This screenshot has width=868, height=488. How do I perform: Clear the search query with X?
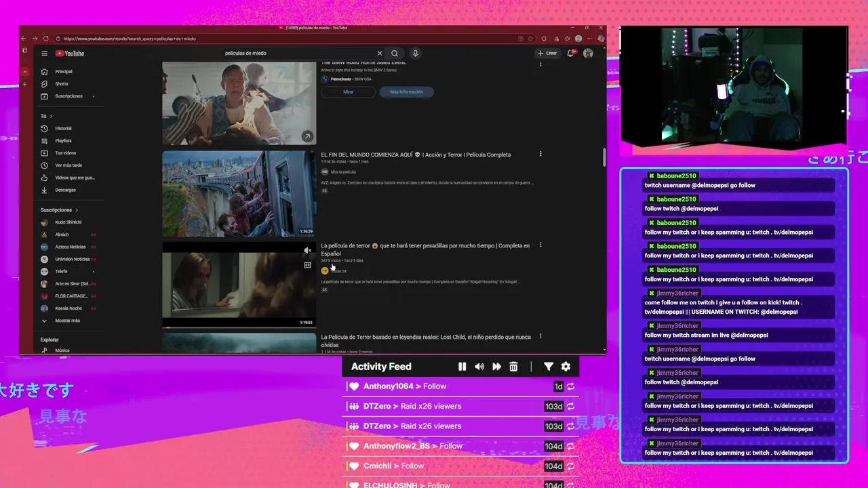coord(380,53)
